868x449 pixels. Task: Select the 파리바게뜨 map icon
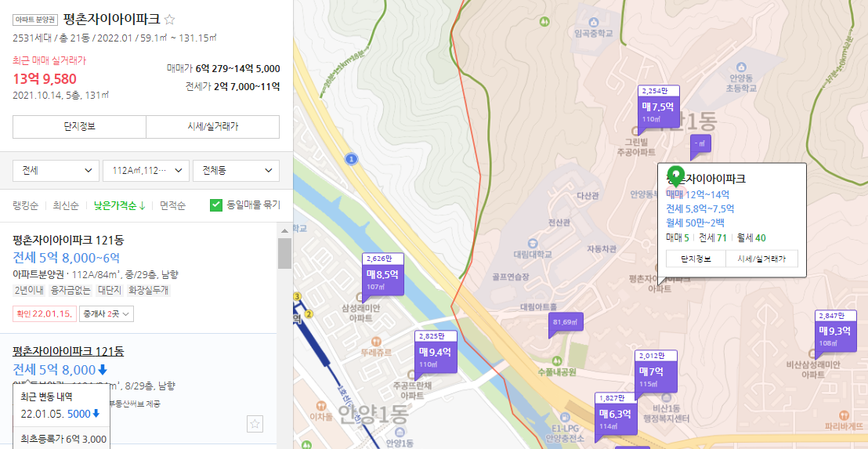pos(843,414)
